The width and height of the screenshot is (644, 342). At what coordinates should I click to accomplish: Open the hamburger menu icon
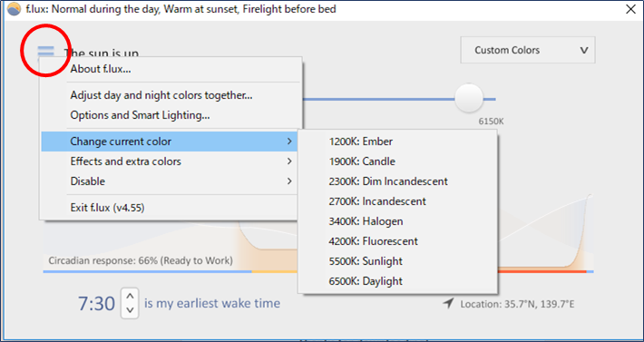click(x=45, y=52)
